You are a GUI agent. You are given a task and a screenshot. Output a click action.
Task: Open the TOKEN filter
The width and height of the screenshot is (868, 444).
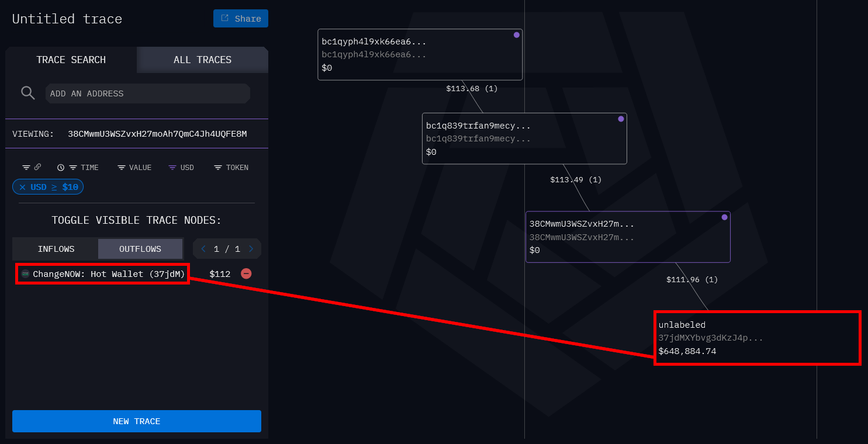pyautogui.click(x=231, y=168)
